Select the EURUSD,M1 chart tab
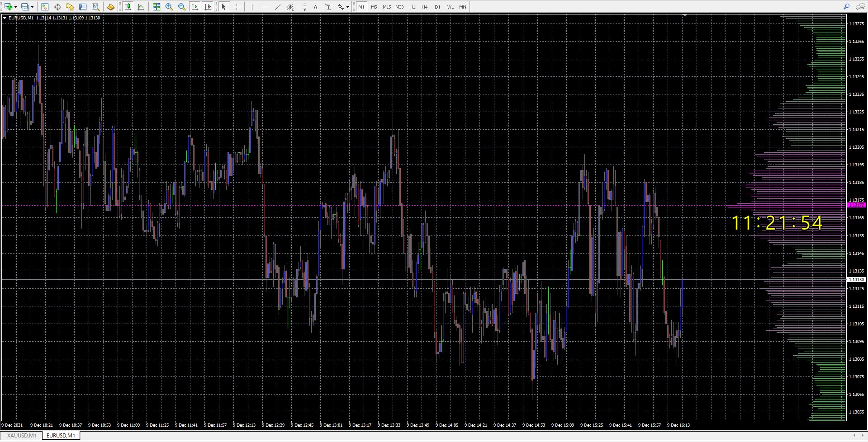Screen dimensions: 868x442 pyautogui.click(x=61, y=436)
